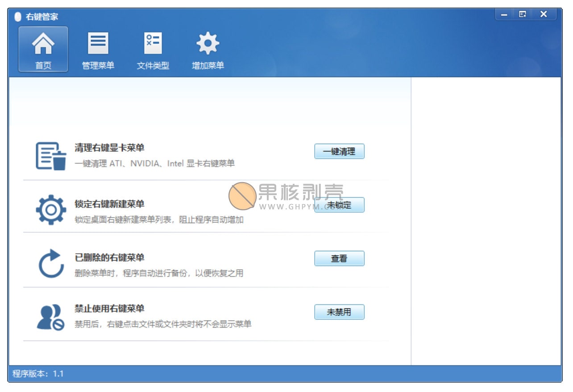Select the 清理右键显卡菜单 heading
The width and height of the screenshot is (573, 392).
[x=109, y=148]
